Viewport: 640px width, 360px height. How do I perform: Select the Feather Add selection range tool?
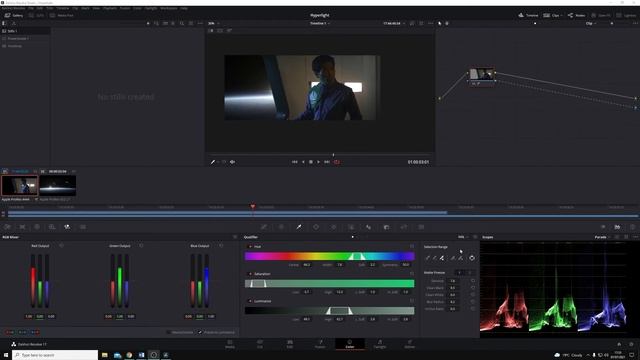pyautogui.click(x=461, y=258)
